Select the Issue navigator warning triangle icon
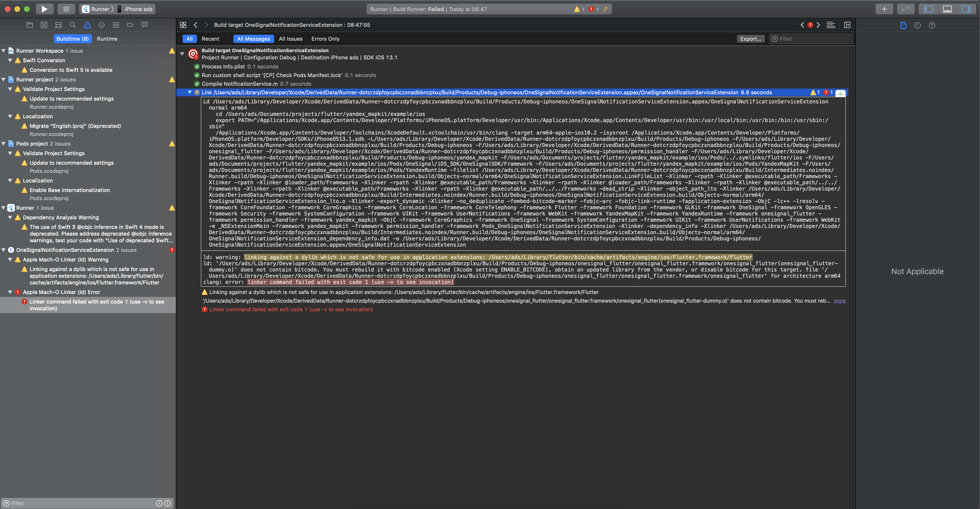Image resolution: width=980 pixels, height=509 pixels. [87, 25]
